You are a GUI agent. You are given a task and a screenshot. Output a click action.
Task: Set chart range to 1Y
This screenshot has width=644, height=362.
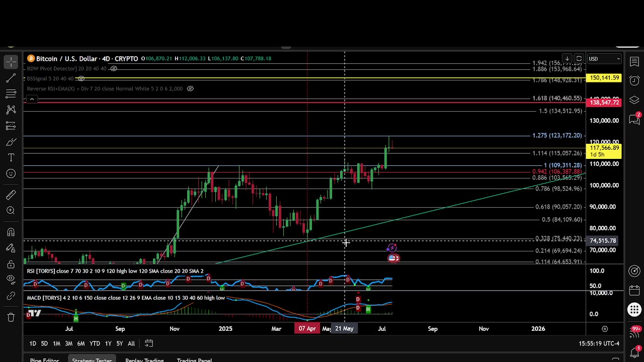(108, 343)
